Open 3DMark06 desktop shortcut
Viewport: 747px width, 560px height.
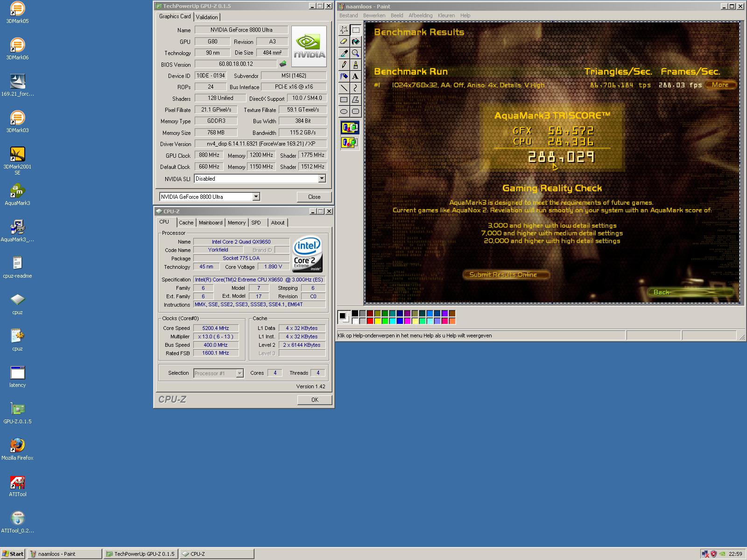(17, 49)
